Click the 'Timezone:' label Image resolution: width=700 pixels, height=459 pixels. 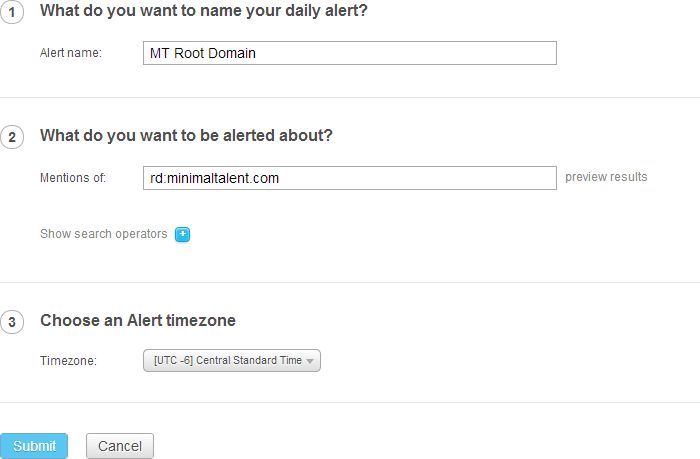point(68,361)
